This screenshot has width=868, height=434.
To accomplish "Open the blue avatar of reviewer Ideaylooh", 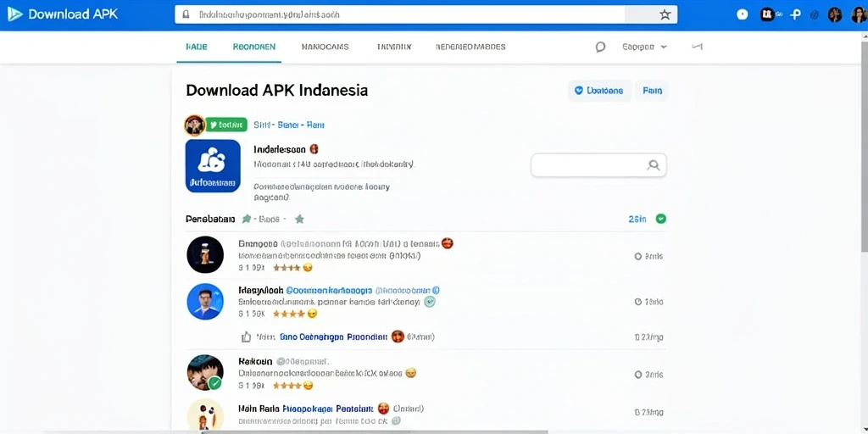I will (205, 302).
